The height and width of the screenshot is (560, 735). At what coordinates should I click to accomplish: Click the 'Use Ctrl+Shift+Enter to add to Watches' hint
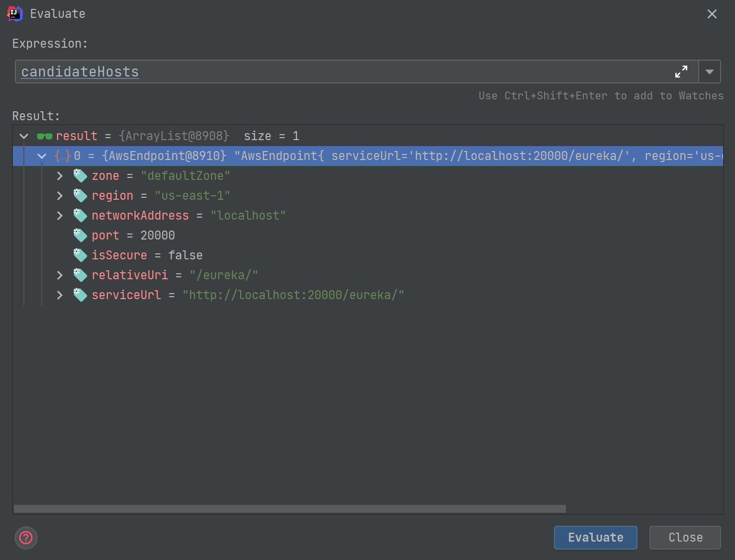click(601, 96)
